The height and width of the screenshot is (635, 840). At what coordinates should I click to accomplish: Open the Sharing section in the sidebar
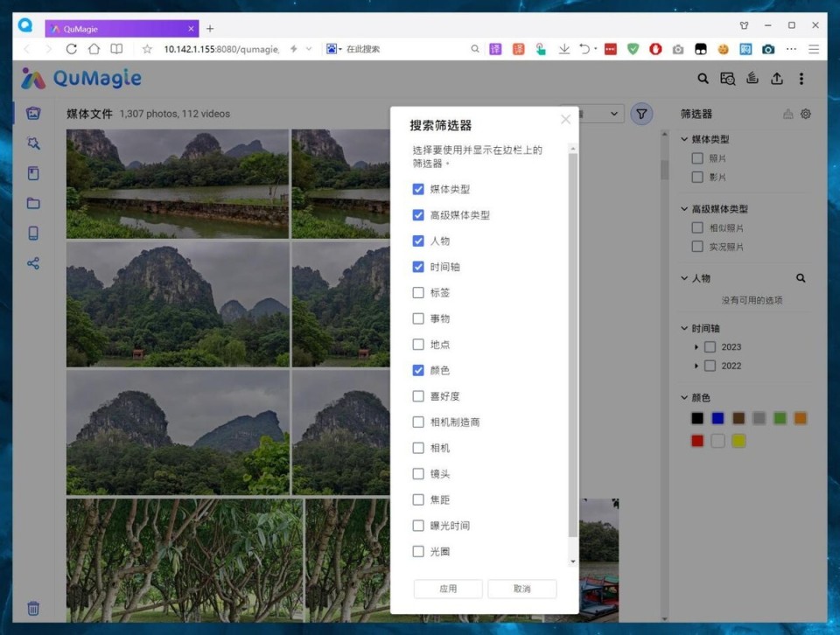tap(33, 262)
